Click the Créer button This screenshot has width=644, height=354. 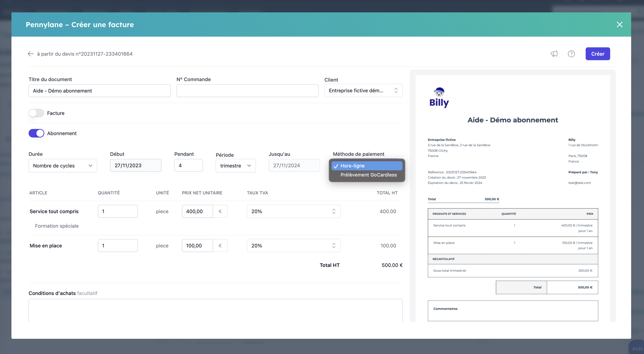point(598,54)
